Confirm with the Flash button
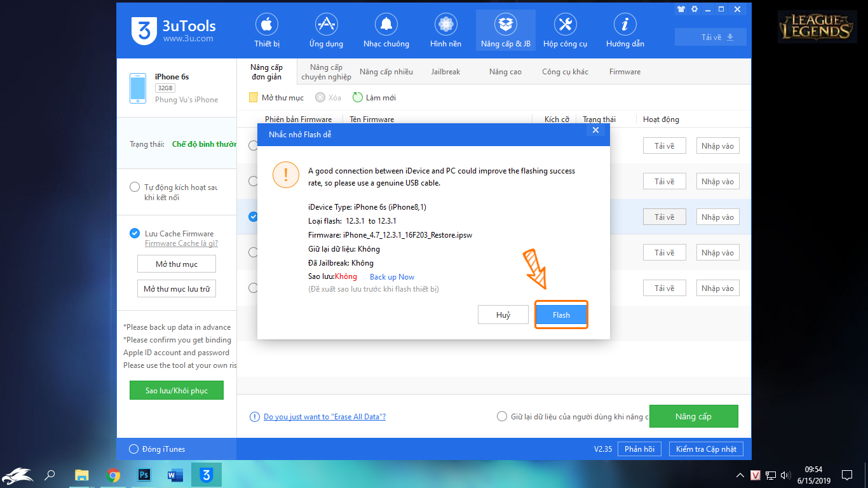Image resolution: width=868 pixels, height=488 pixels. tap(561, 315)
